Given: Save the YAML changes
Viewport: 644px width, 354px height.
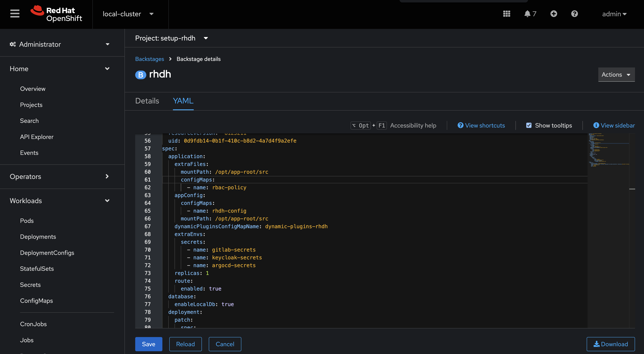Looking at the screenshot, I should [x=149, y=344].
